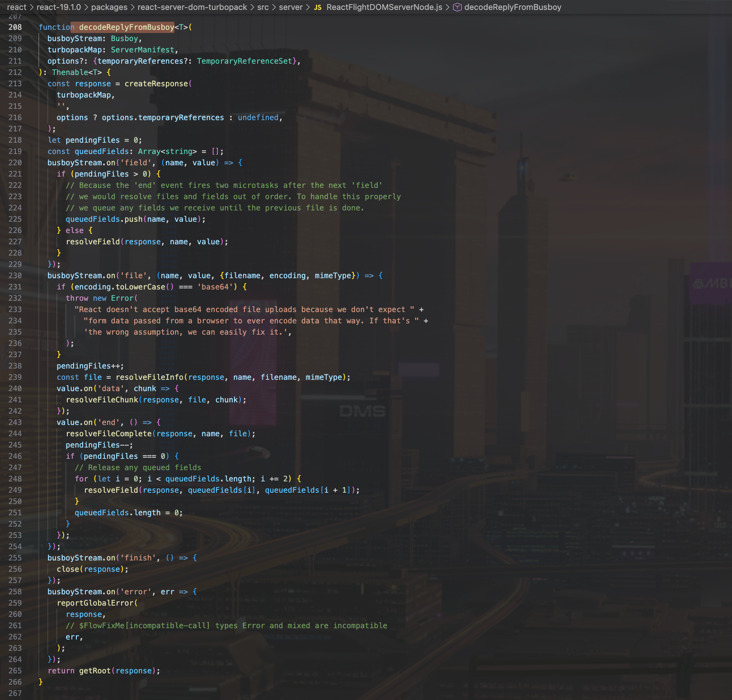The width and height of the screenshot is (732, 700).
Task: Click the 'undefined' keyword on line 216
Action: 258,117
